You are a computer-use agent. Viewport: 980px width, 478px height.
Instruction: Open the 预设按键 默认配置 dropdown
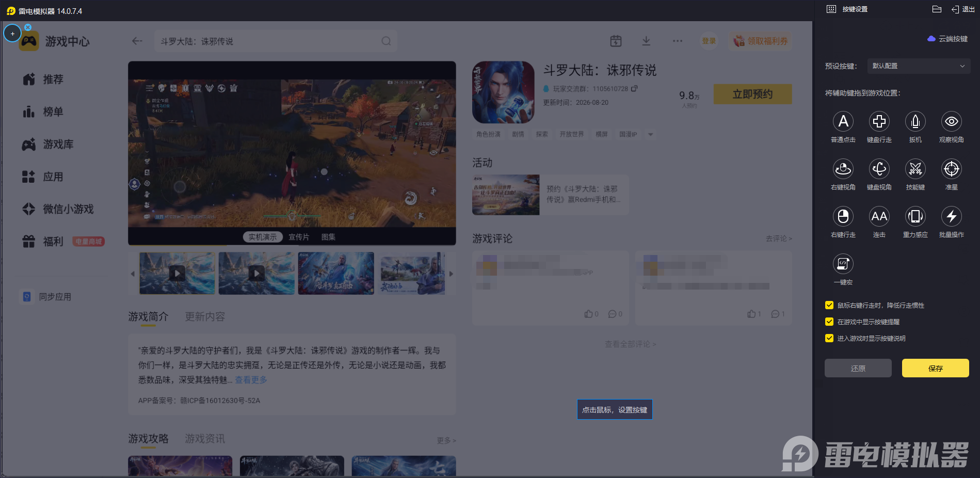[919, 66]
